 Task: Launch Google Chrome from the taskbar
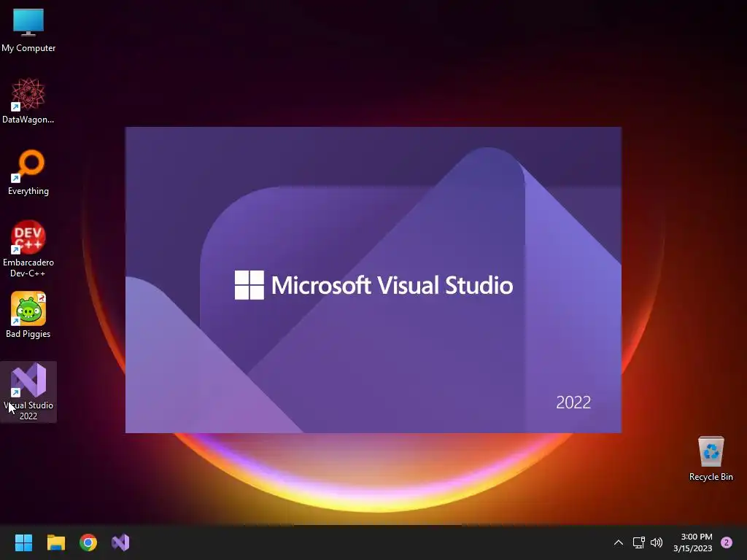[88, 542]
